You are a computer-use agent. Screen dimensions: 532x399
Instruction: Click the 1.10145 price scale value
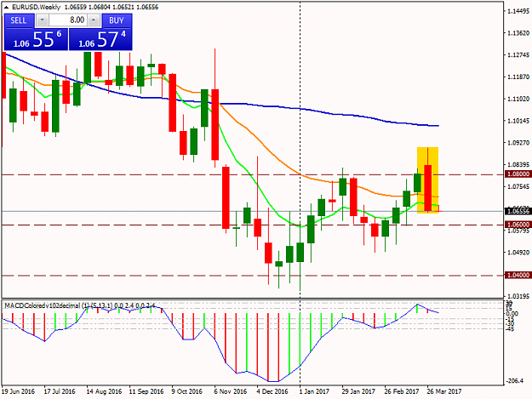[518, 121]
